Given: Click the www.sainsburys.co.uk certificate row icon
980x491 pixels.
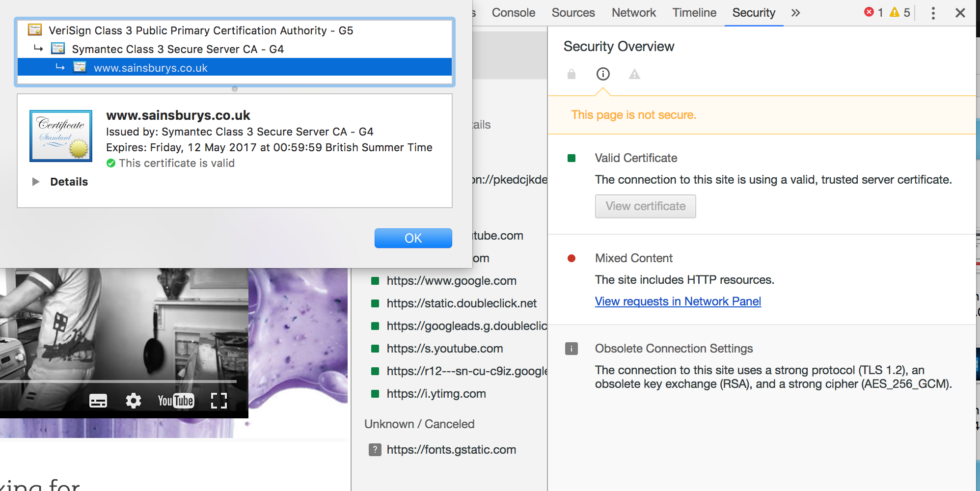Looking at the screenshot, I should coord(80,67).
